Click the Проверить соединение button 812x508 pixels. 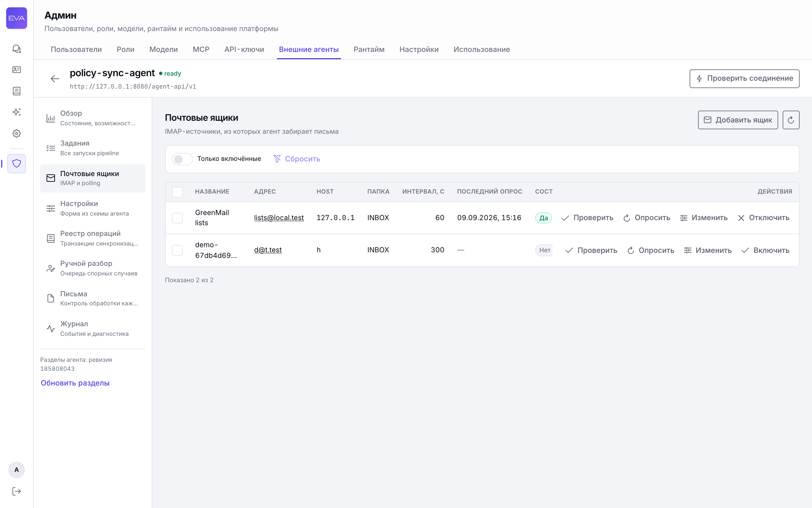coord(744,79)
